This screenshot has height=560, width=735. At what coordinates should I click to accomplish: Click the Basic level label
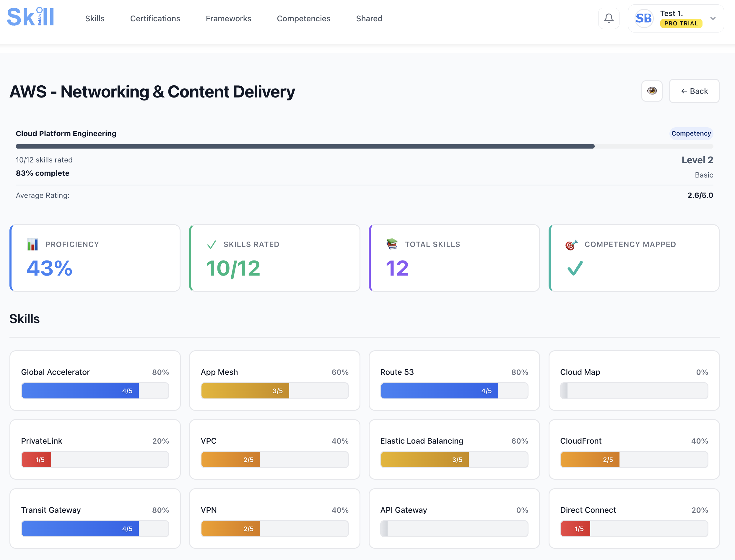704,175
